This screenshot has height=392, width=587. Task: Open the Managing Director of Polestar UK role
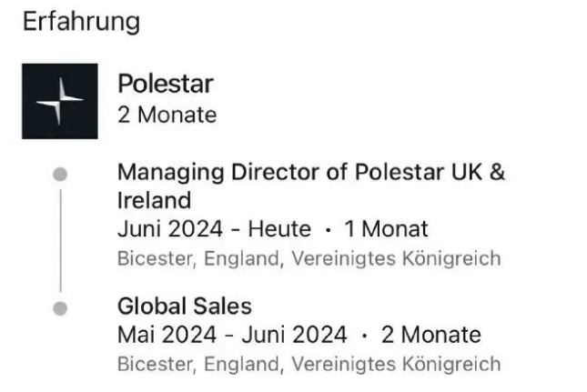[x=311, y=186]
